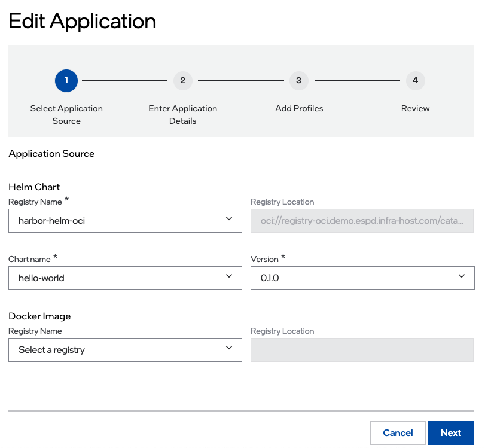Proceed with the Next button

450,433
